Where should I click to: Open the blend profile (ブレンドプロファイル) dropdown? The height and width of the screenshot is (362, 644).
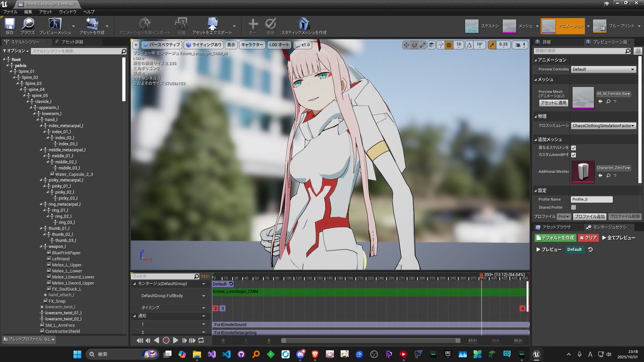(28, 339)
